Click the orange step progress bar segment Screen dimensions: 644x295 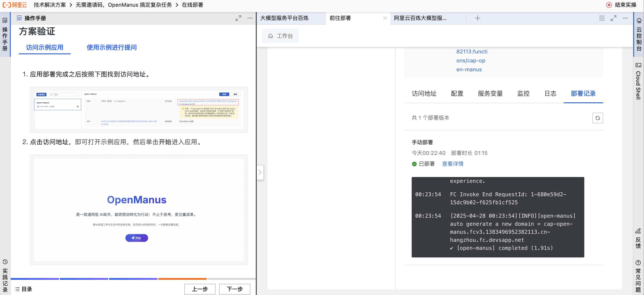pos(182,278)
